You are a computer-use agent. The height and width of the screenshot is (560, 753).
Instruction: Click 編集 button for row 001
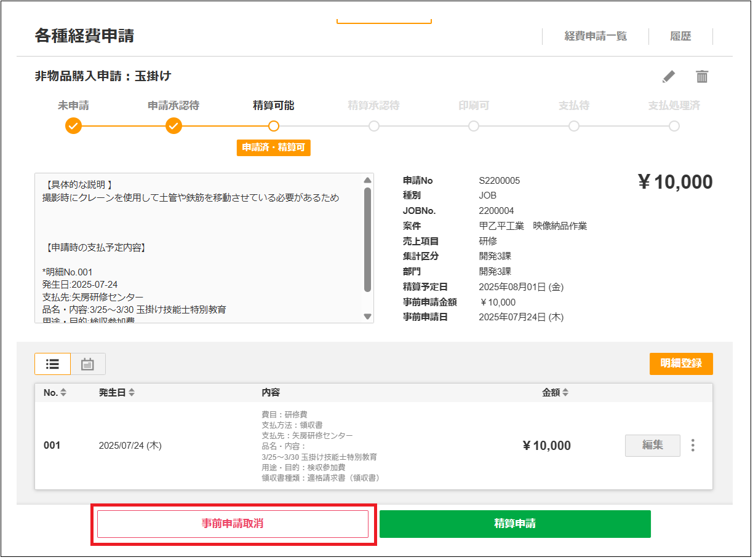coord(652,446)
